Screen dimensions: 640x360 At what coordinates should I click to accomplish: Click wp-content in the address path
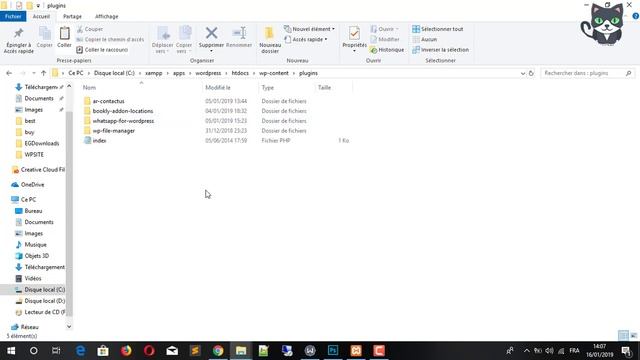(x=274, y=73)
